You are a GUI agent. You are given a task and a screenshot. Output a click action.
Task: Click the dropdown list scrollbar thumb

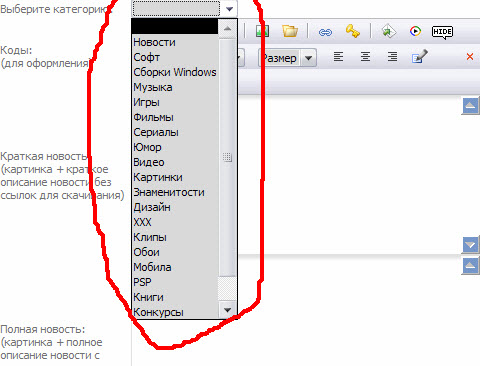point(227,157)
